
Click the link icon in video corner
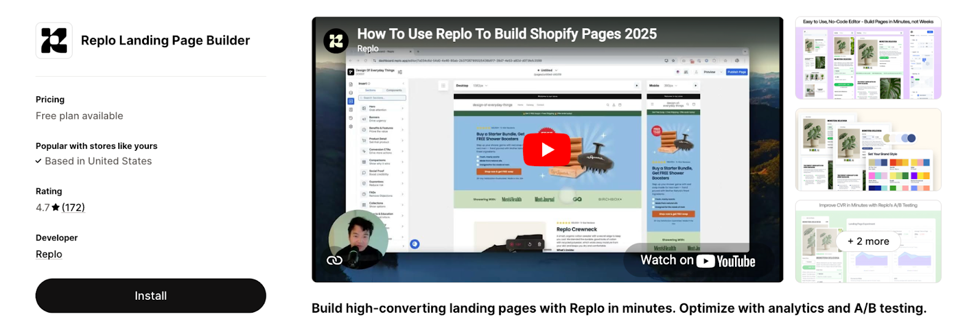pyautogui.click(x=334, y=261)
